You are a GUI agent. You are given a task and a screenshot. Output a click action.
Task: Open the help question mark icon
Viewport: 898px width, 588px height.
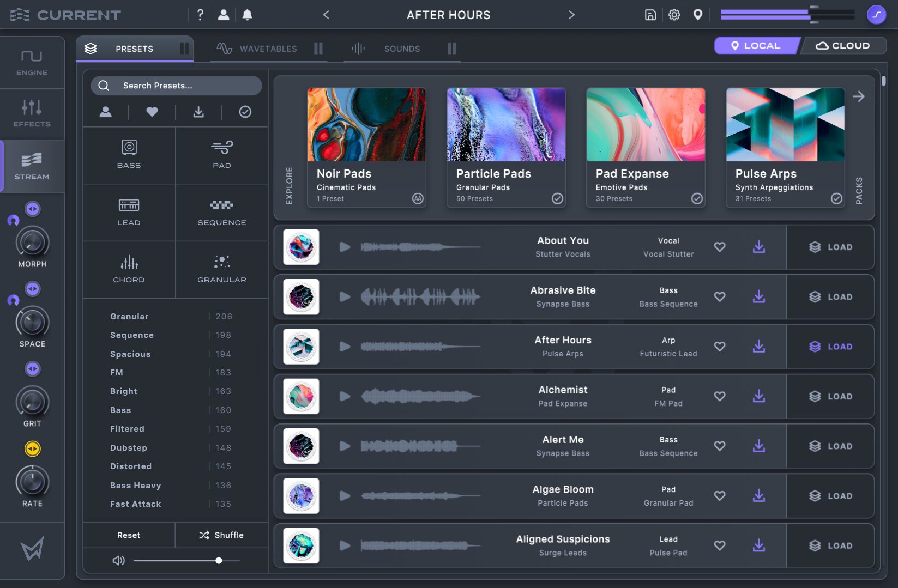200,15
